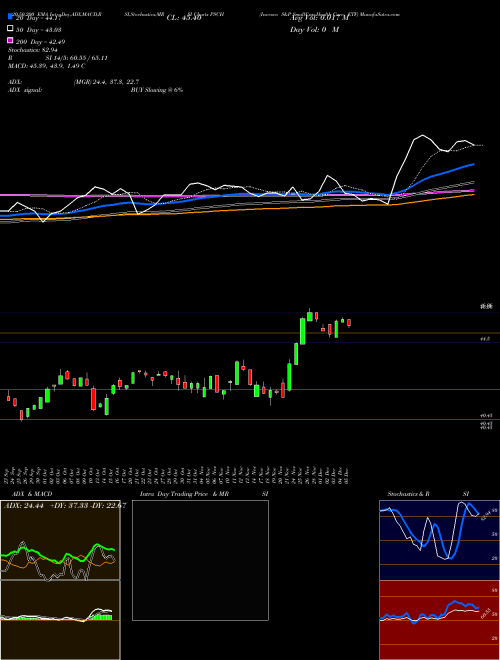The height and width of the screenshot is (660, 500).
Task: Click the 'BUY Slowing @ 6%' signal text
Action: click(157, 90)
